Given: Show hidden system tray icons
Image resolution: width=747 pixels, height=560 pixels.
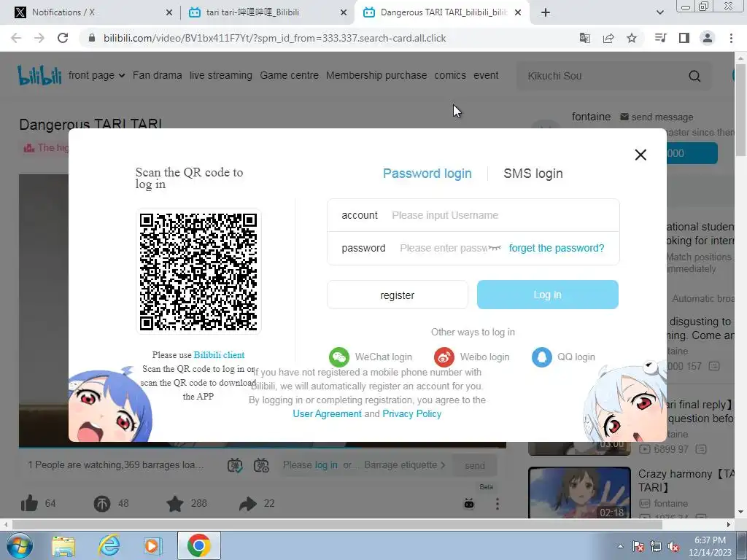Looking at the screenshot, I should (620, 546).
